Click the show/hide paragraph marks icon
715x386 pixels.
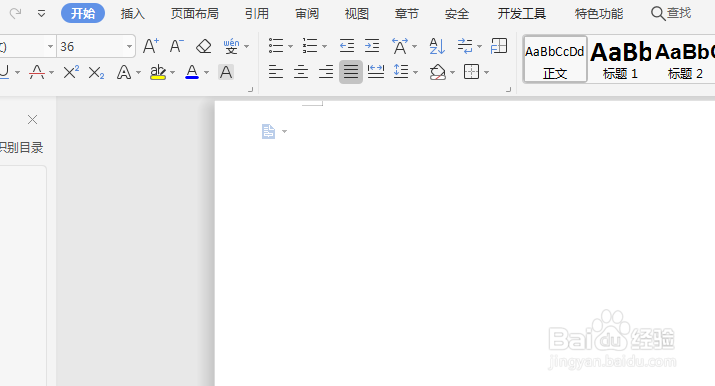coord(465,46)
